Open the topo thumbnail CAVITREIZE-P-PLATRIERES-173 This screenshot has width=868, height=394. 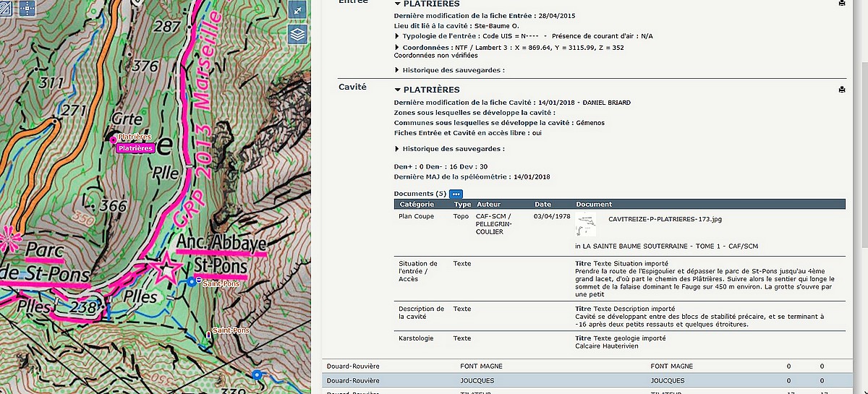pyautogui.click(x=587, y=226)
